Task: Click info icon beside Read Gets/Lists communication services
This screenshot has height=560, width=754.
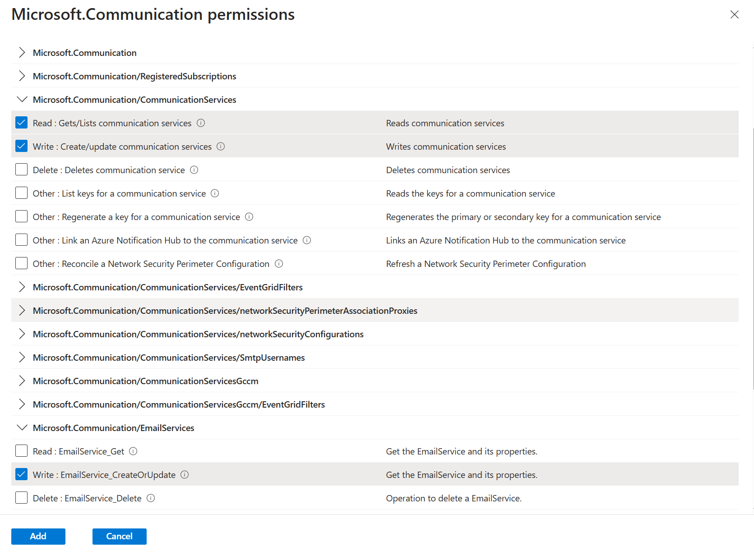Action: coord(201,123)
